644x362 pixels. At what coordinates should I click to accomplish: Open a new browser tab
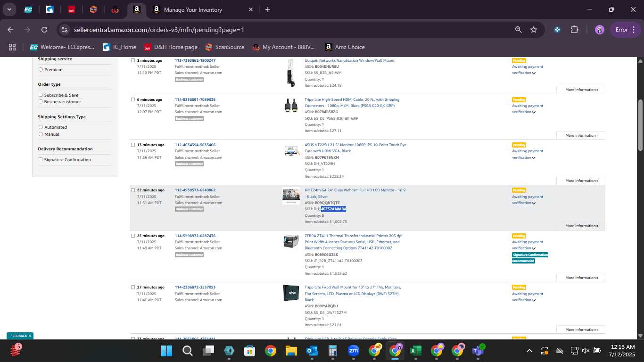click(268, 9)
